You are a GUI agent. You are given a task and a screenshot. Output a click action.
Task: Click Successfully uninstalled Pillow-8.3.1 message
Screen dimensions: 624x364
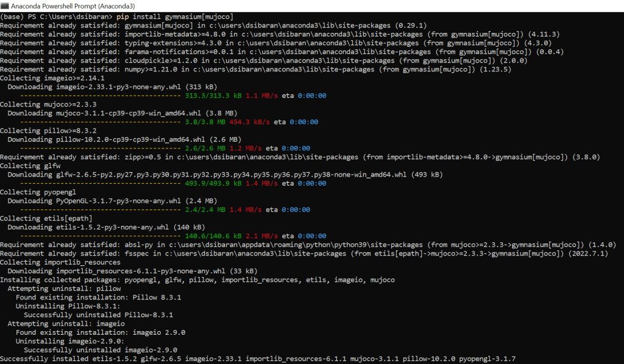click(98, 315)
